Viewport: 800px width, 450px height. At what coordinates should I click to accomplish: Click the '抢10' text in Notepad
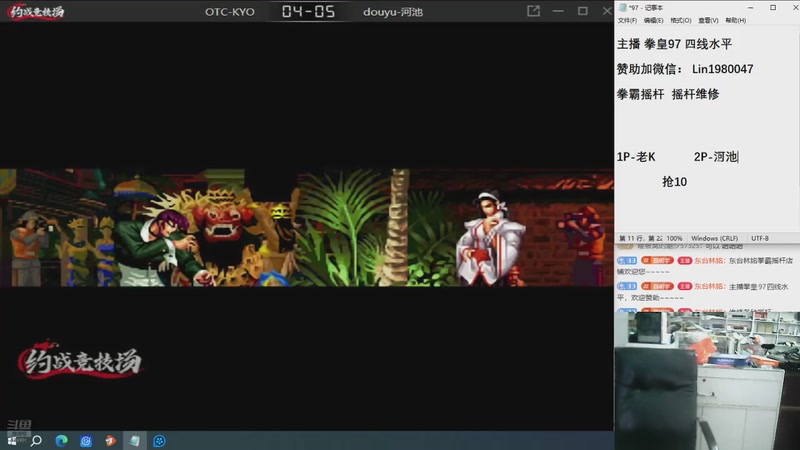[674, 182]
